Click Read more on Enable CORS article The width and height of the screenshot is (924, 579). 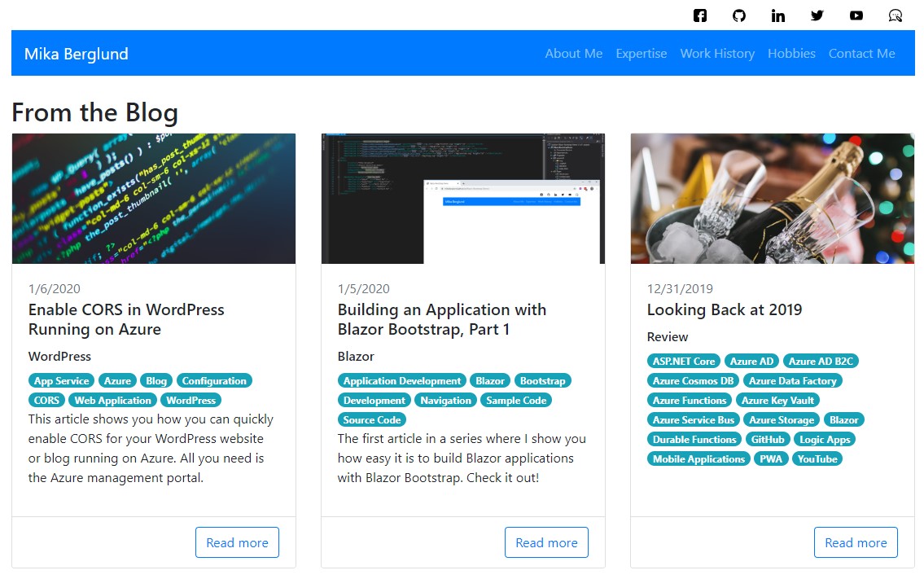237,542
